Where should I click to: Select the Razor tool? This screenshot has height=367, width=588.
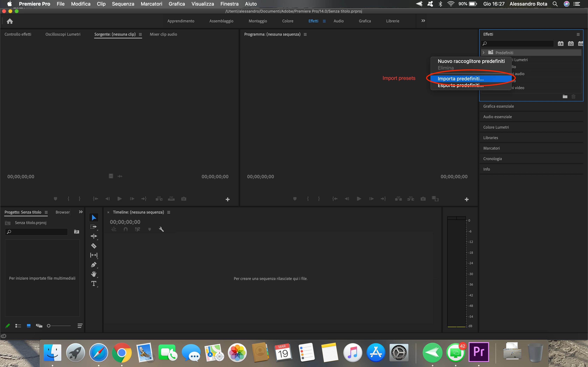pos(94,246)
